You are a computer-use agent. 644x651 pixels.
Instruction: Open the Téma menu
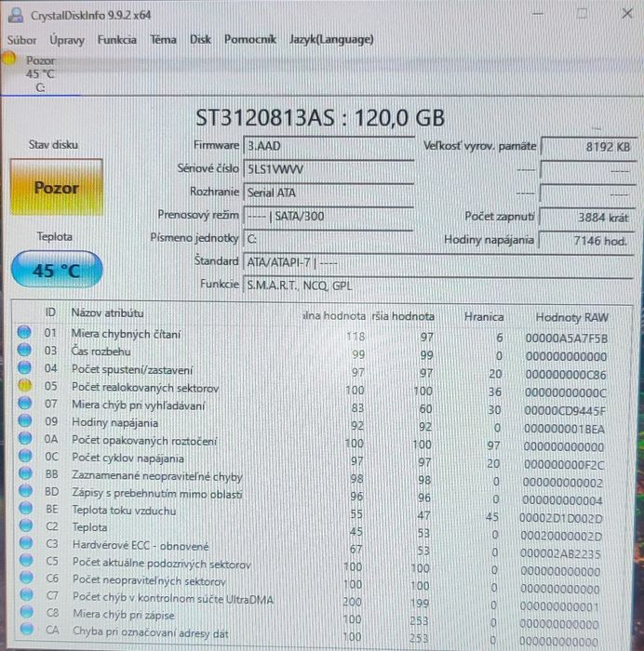click(163, 39)
